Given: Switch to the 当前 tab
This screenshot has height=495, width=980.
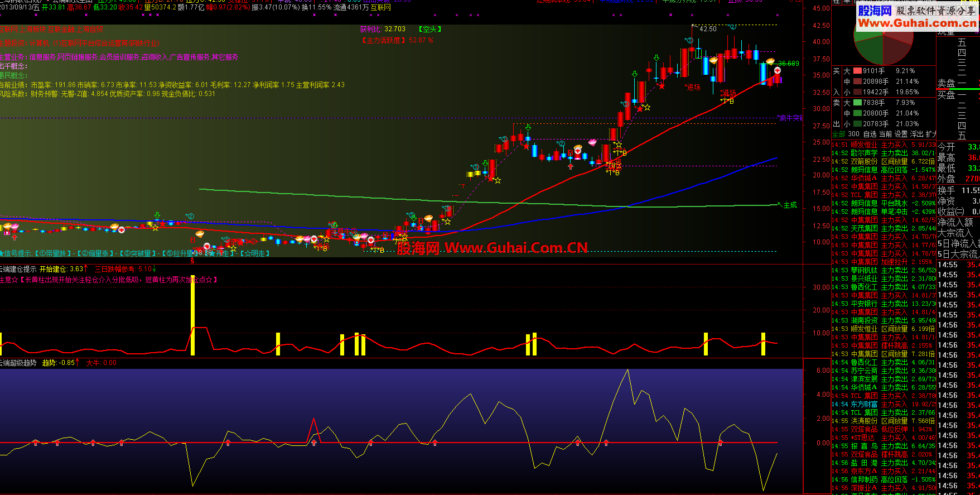Looking at the screenshot, I should pos(885,134).
